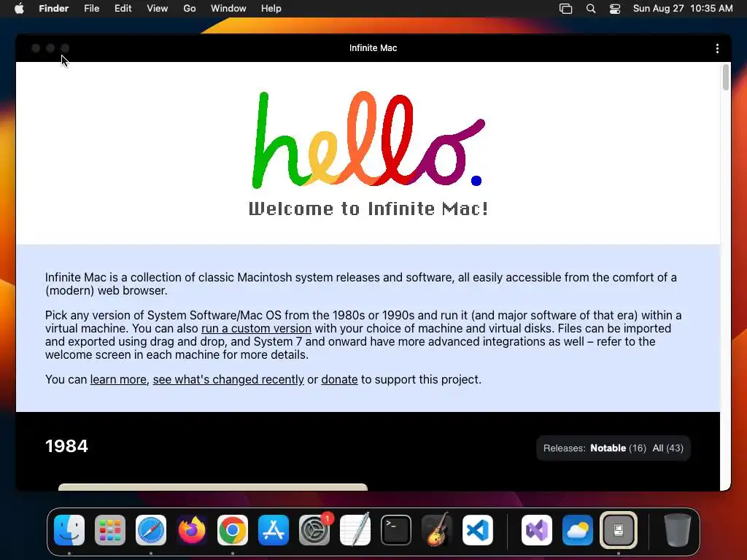This screenshot has width=747, height=560.
Task: Launch Firefox from the Dock
Action: click(x=192, y=530)
